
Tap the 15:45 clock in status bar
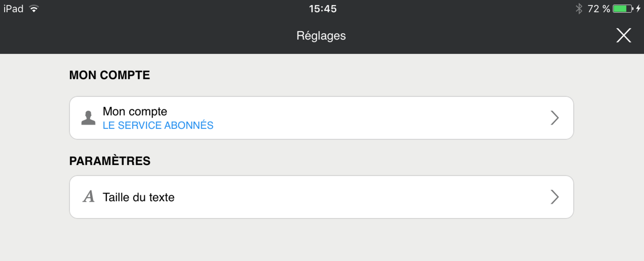323,9
